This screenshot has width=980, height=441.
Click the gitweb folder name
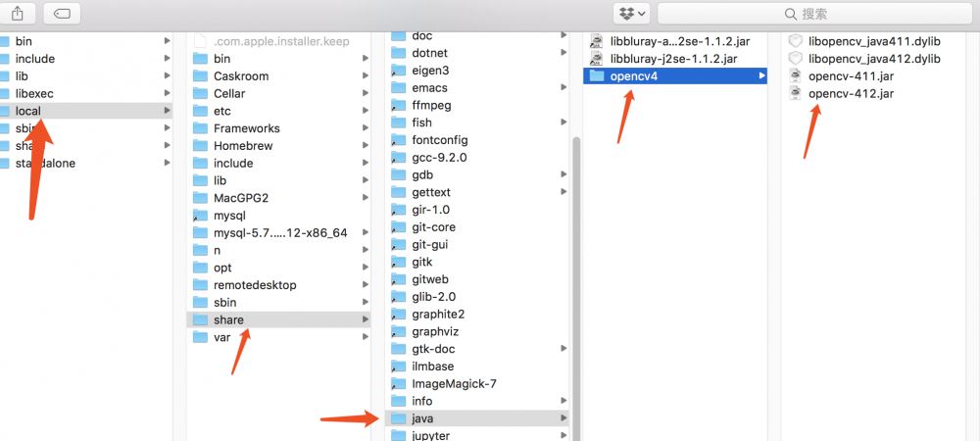pos(430,279)
